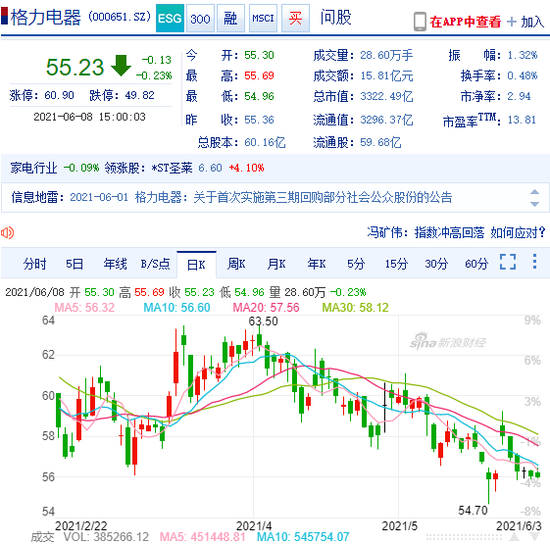Click the current price 55.23
Viewport: 550px width, 544px height.
(75, 67)
